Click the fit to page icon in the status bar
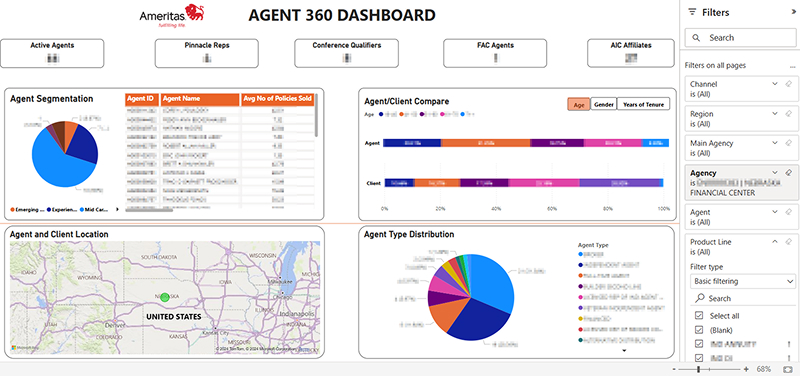 (x=786, y=369)
